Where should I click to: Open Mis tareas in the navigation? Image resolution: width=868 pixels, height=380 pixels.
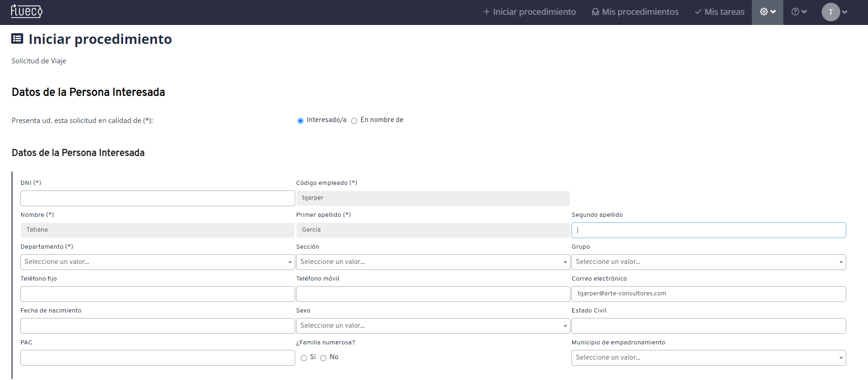coord(719,12)
